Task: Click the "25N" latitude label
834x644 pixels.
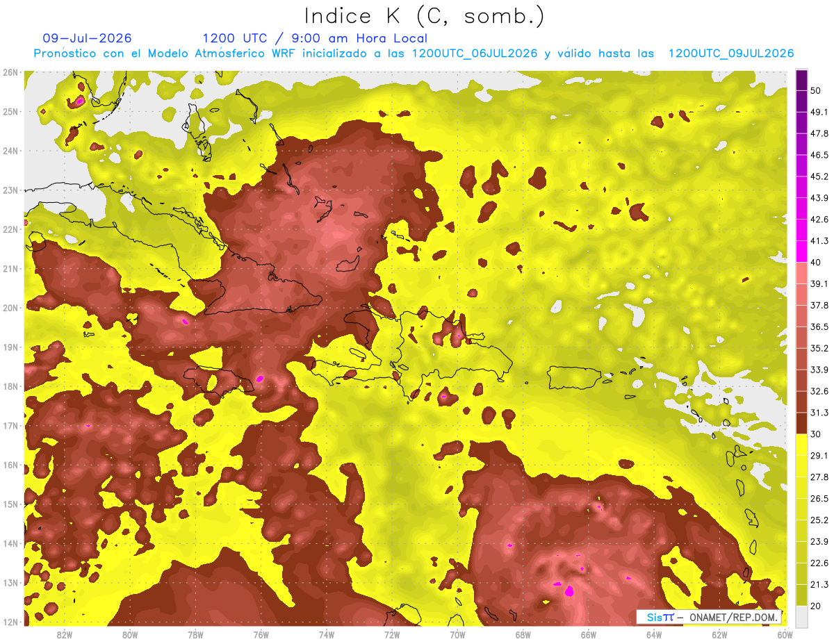Action: click(x=10, y=112)
